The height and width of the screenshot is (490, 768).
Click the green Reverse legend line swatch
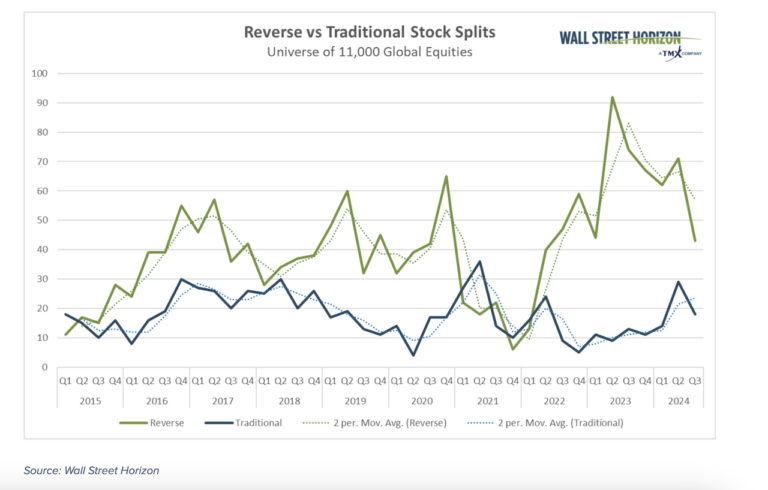tap(133, 423)
